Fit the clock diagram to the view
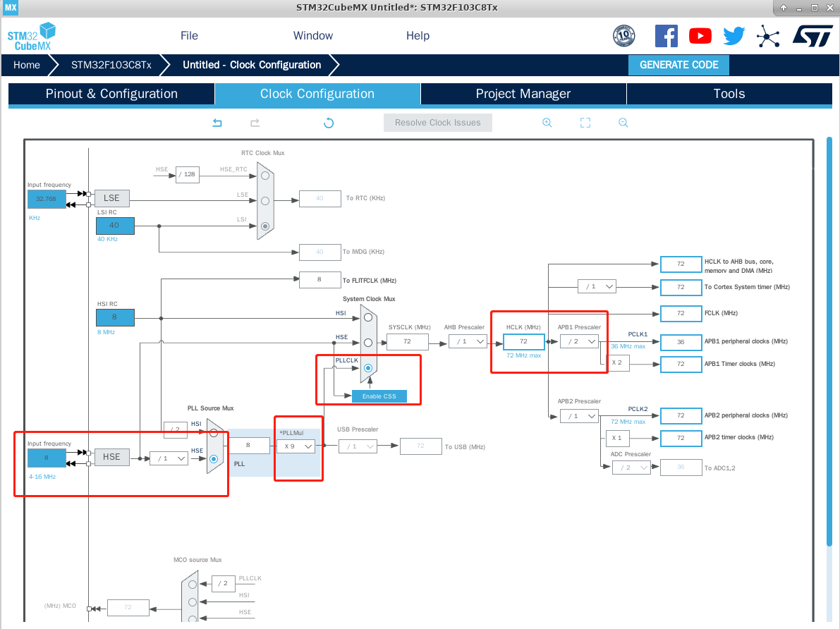The height and width of the screenshot is (629, 840). point(585,123)
